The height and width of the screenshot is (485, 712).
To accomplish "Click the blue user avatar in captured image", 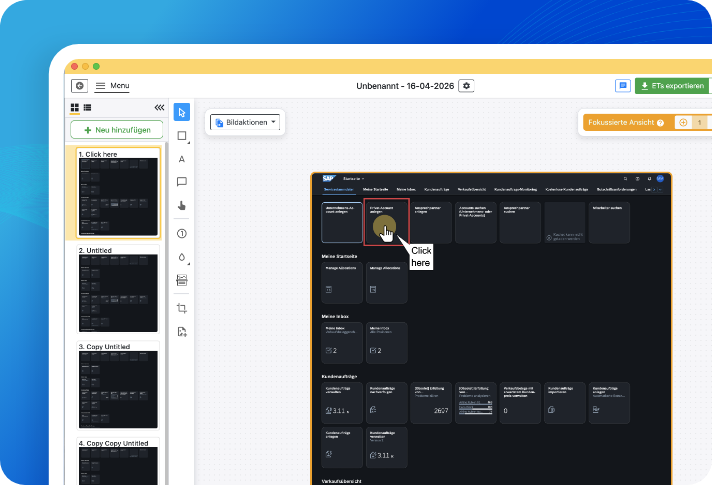I will [660, 178].
